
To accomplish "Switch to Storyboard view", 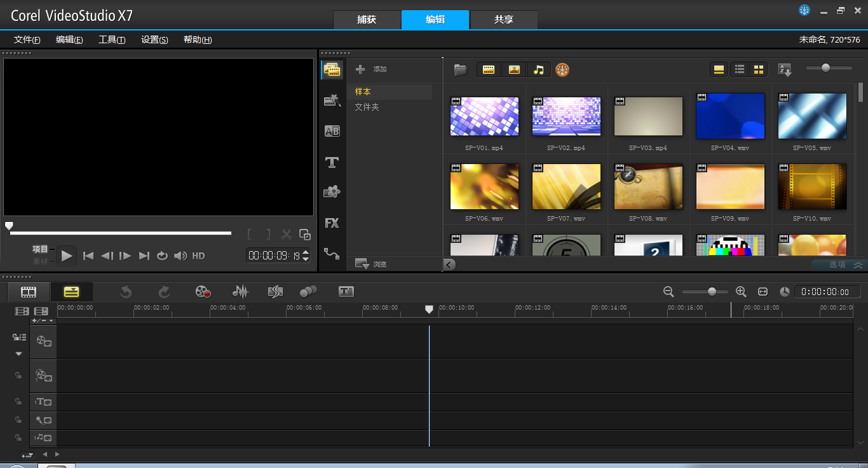I will tap(29, 292).
